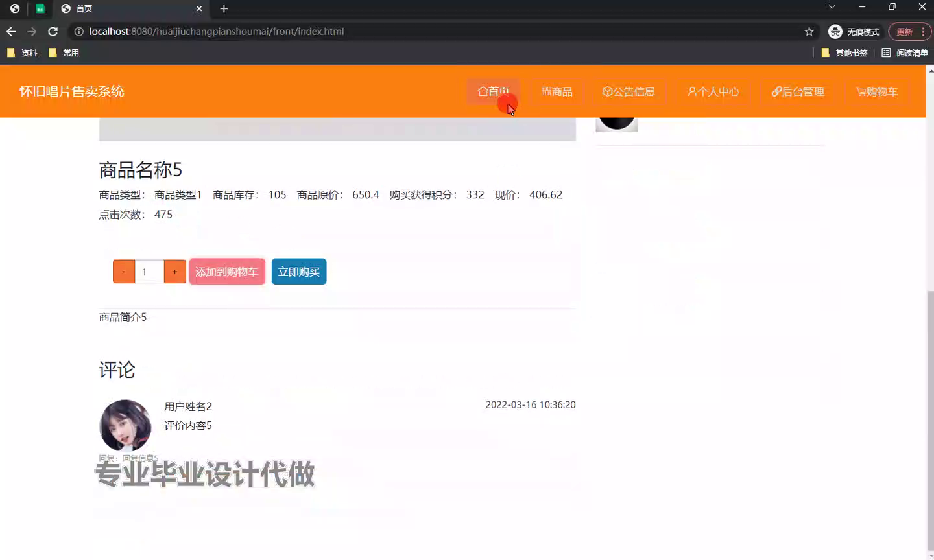This screenshot has width=934, height=560.
Task: Click the 商品简介5 description text
Action: point(123,317)
